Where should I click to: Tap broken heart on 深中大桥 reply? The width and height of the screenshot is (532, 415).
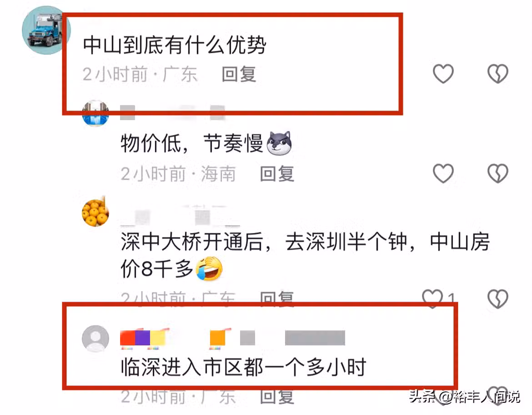tap(497, 299)
